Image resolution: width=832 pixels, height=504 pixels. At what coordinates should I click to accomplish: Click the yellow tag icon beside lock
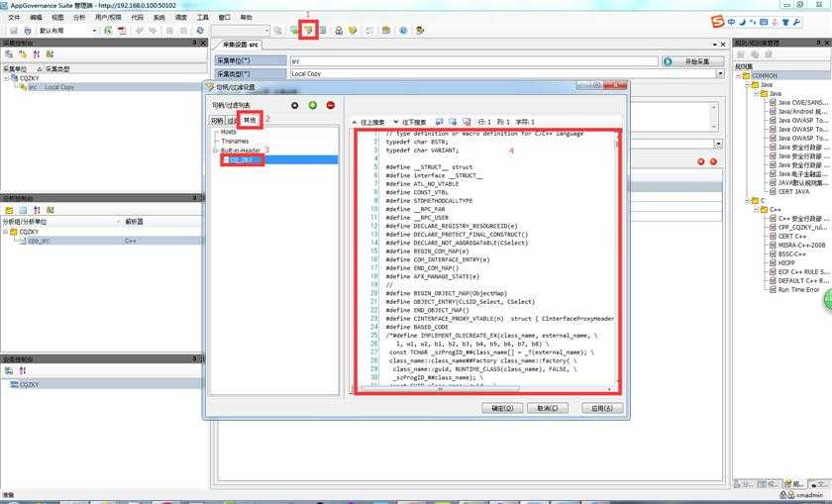point(353,31)
